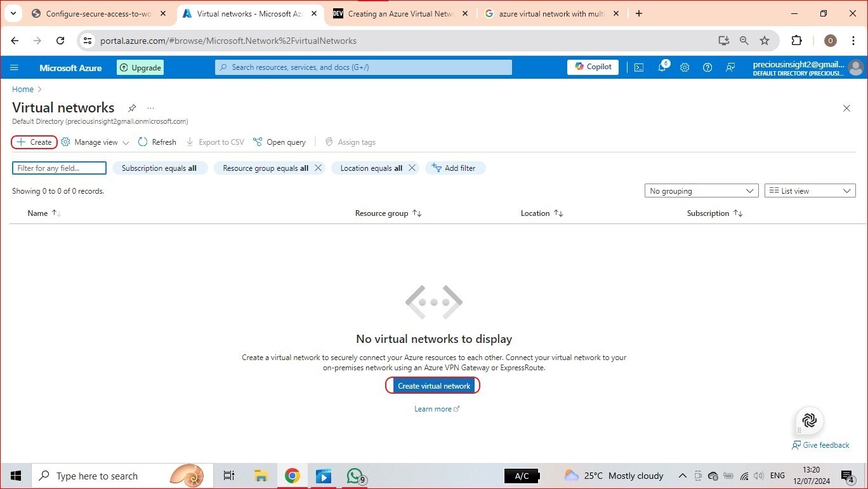The height and width of the screenshot is (489, 868).
Task: Pin Virtual networks to the dashboard
Action: [x=132, y=108]
